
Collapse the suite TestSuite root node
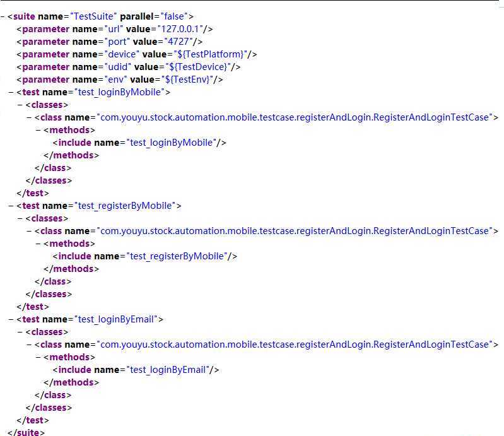click(3, 16)
